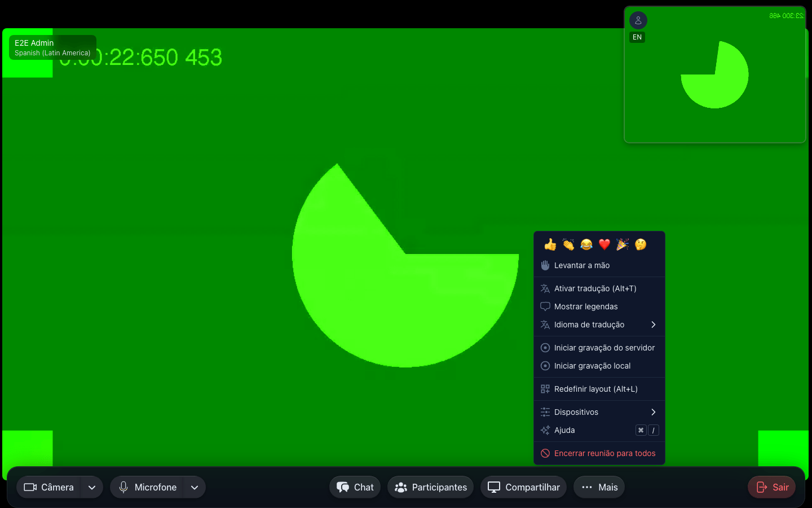Click participant avatar icon in self-view

click(x=638, y=20)
